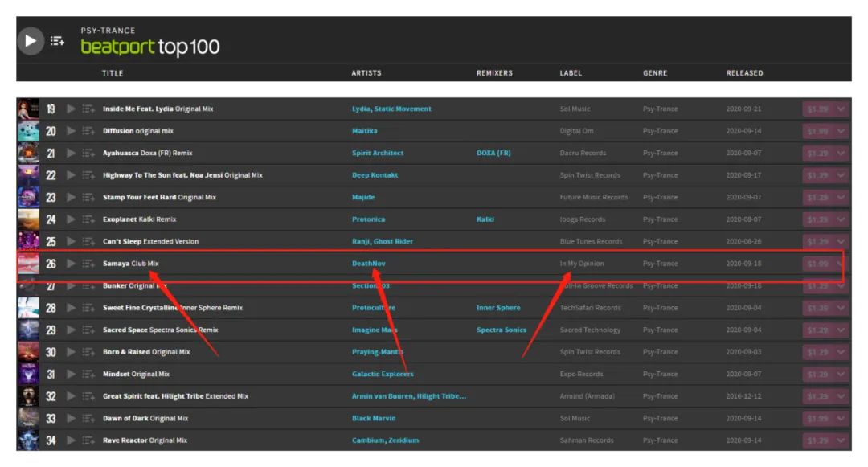Open artist link Black Marvin
The width and height of the screenshot is (868, 467).
[x=374, y=419]
